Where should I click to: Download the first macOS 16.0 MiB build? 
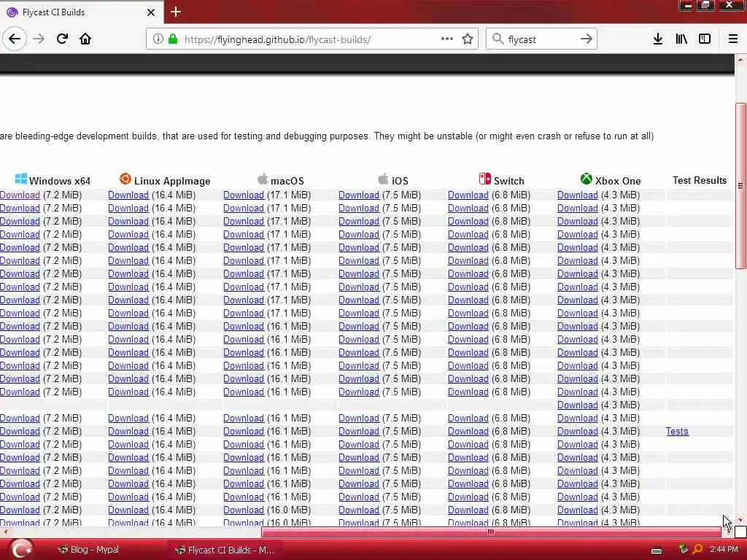tap(244, 510)
